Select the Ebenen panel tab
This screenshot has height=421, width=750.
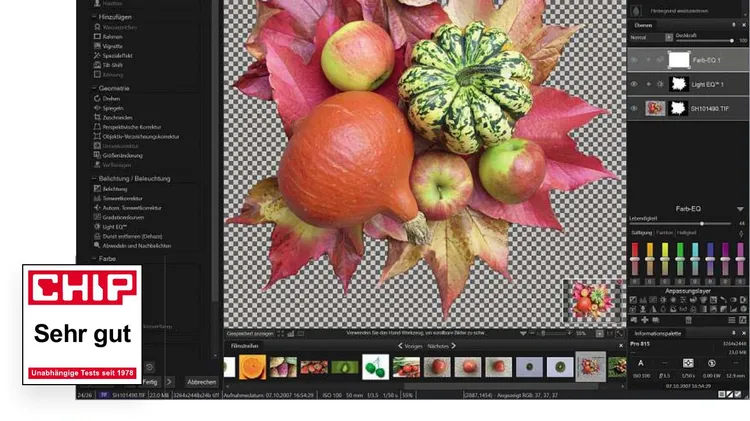(643, 25)
